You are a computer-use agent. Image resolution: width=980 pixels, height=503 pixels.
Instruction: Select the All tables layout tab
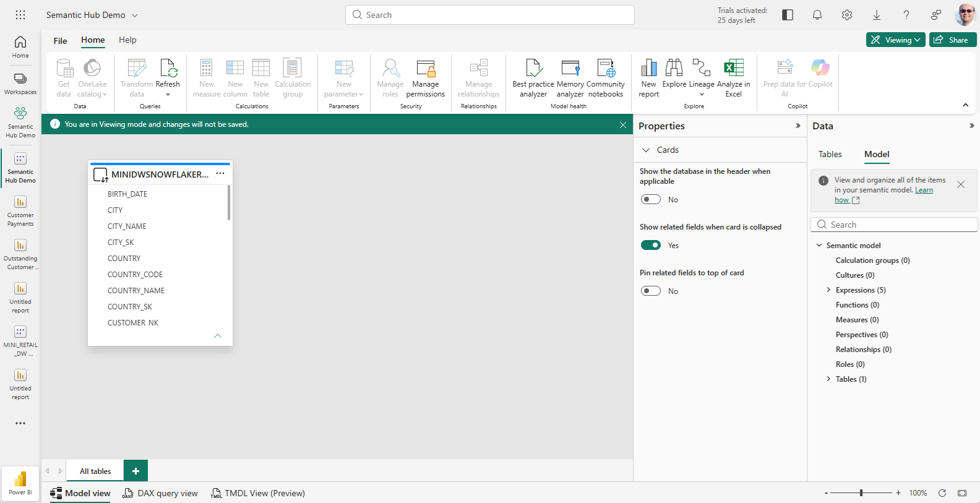95,471
